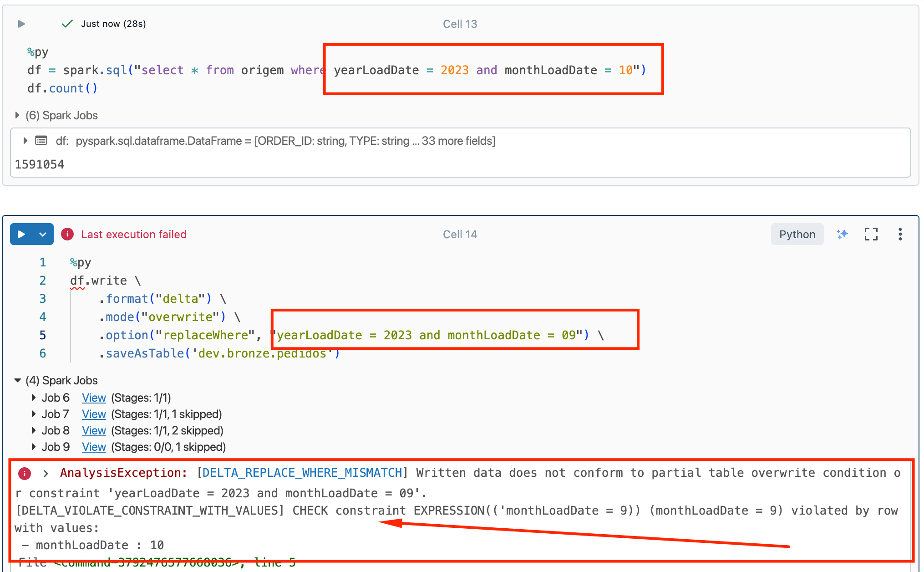This screenshot has width=924, height=572.
Task: Expand the AnalysisException error details chevron
Action: click(46, 473)
